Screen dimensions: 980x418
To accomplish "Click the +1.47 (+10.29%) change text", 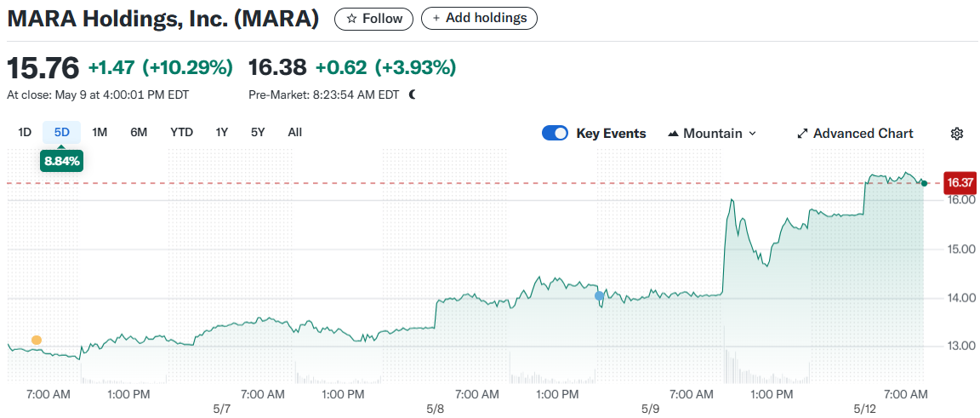I will point(161,67).
